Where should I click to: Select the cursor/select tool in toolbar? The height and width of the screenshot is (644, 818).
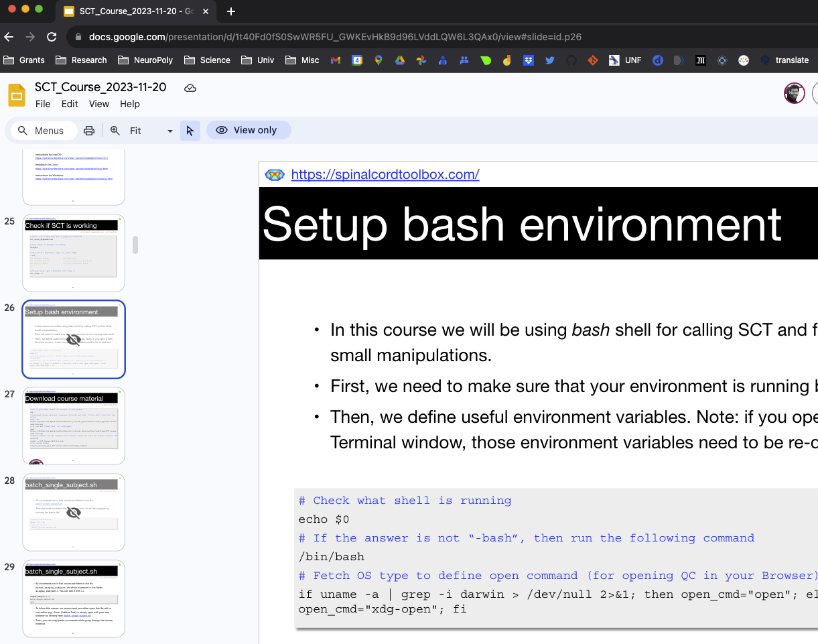click(190, 130)
